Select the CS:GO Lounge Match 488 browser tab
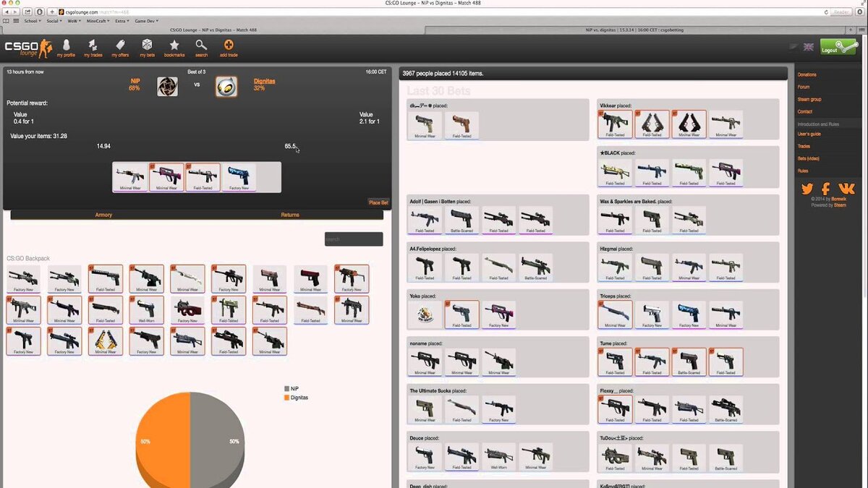868x488 pixels. (x=213, y=30)
